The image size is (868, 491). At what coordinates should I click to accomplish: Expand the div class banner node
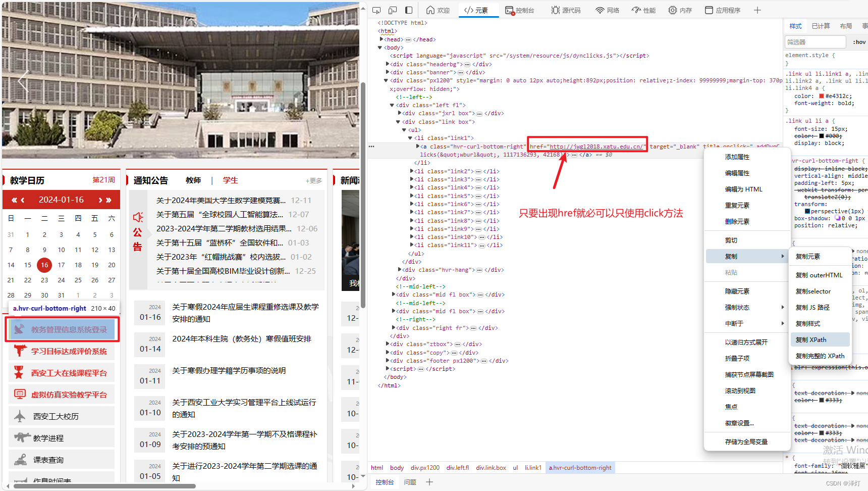click(x=388, y=72)
